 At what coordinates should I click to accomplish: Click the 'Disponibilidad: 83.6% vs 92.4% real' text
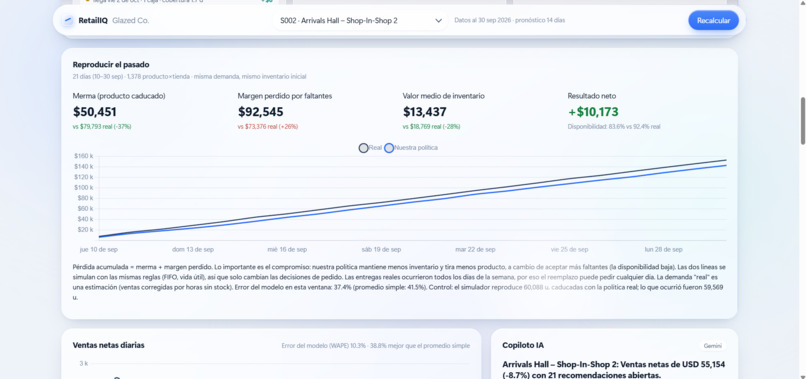tap(614, 127)
